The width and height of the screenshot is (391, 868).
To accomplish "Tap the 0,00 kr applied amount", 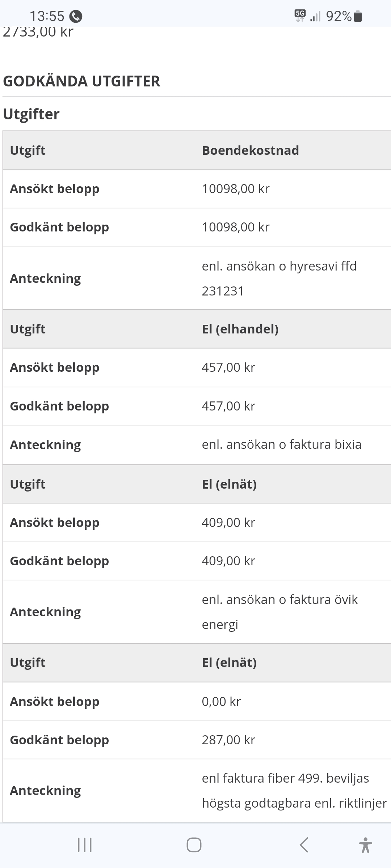I will point(221,702).
